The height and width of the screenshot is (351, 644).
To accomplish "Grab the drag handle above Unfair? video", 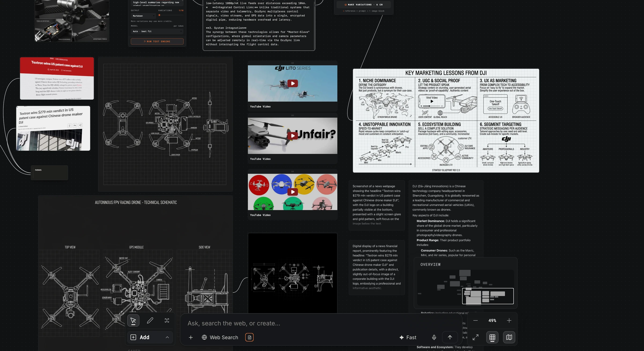I will coord(292,115).
